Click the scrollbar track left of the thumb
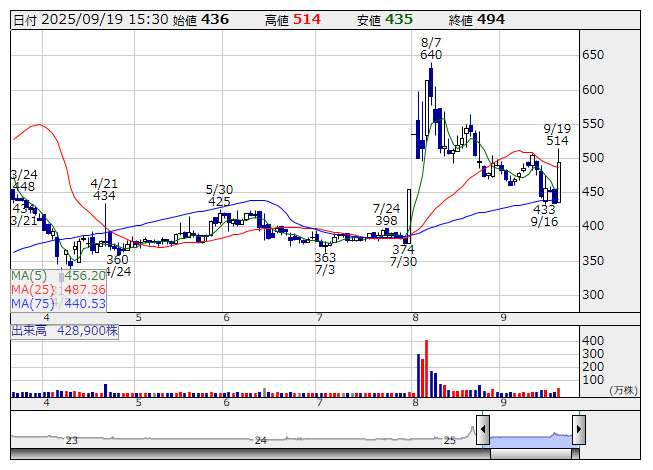This screenshot has width=653, height=470. (250, 454)
